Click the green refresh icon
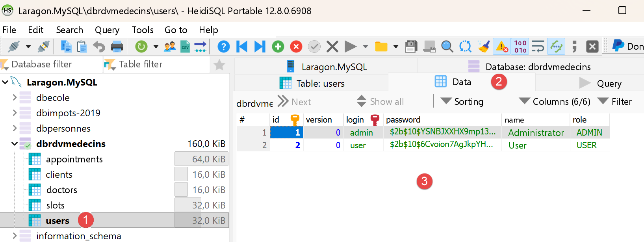Image resolution: width=644 pixels, height=242 pixels. 141,47
